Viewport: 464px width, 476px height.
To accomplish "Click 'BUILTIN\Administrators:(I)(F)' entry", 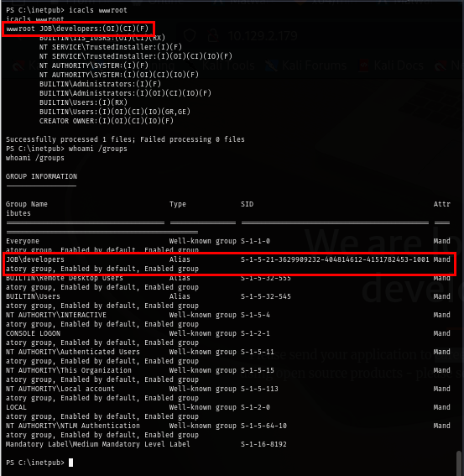I will click(100, 84).
